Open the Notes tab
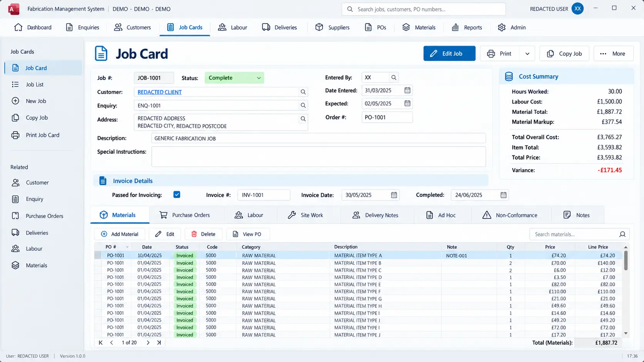The width and height of the screenshot is (644, 362). (577, 215)
